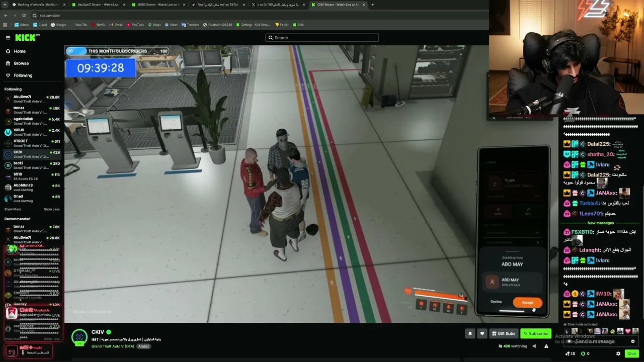Open ogabdullah channel in Following list
The width and height of the screenshot is (644, 362).
tap(32, 121)
